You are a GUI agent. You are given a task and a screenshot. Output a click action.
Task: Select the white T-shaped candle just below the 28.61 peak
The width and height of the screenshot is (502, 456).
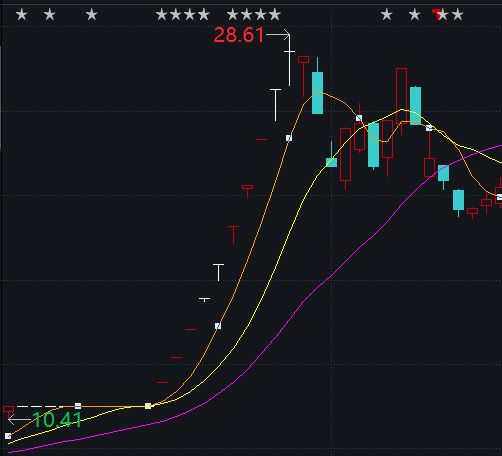point(275,105)
